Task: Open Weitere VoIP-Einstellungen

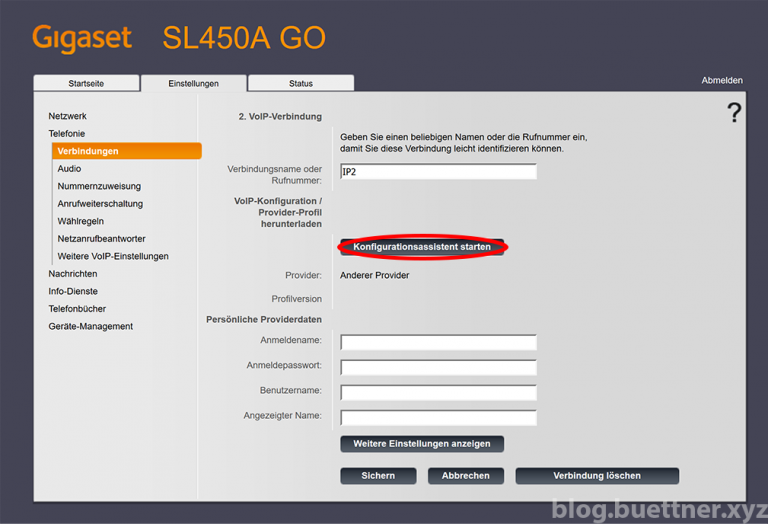Action: click(x=113, y=256)
